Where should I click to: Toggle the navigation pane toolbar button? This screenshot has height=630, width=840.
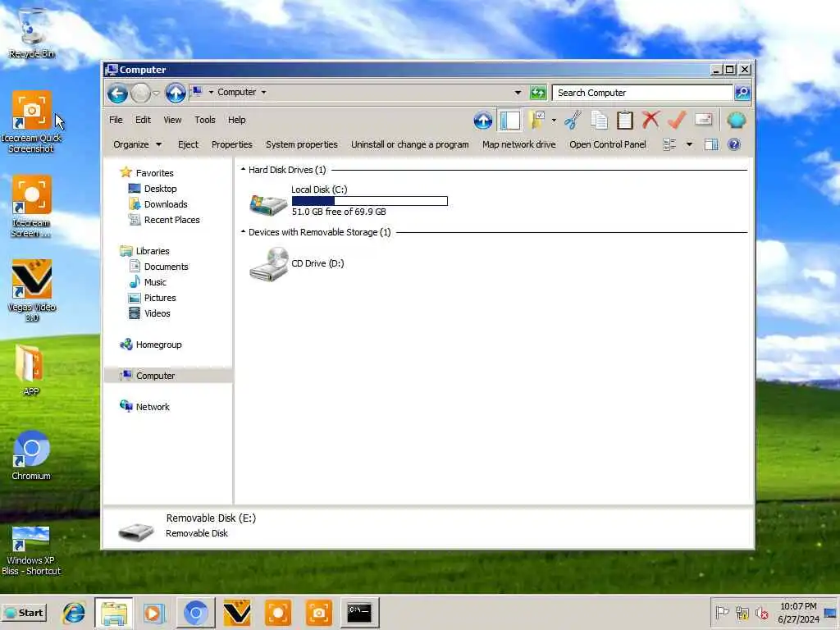(509, 120)
